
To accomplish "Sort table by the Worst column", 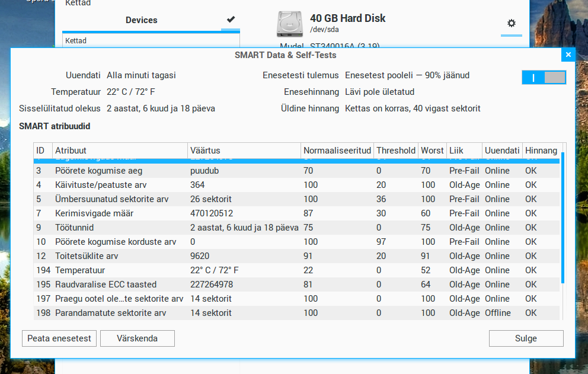I will pyautogui.click(x=432, y=151).
